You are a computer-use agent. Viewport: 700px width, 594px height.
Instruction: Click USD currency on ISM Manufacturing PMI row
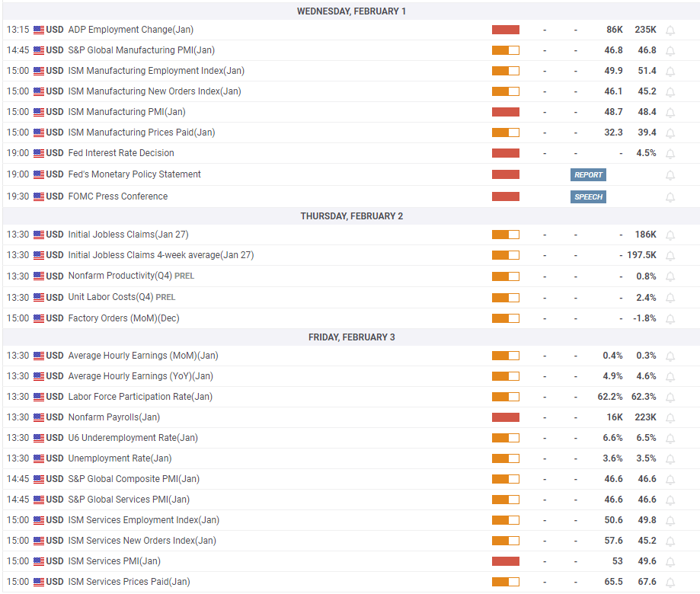55,112
